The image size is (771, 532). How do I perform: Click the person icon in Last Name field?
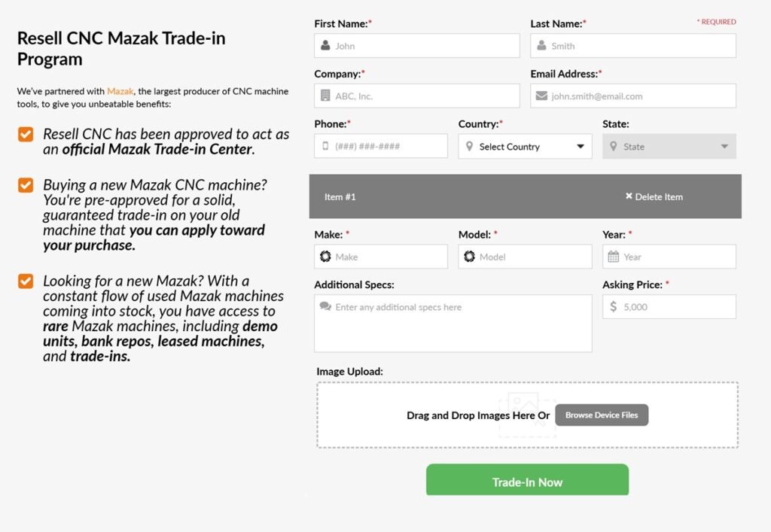[541, 46]
